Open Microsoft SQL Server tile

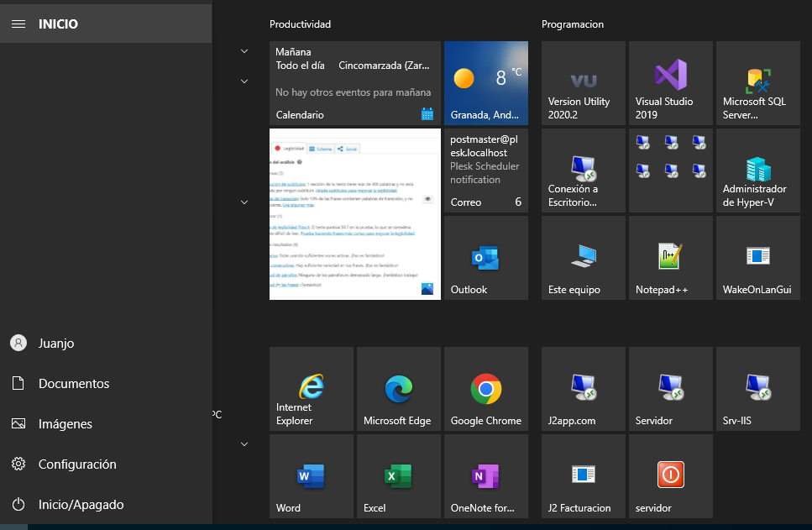(757, 83)
